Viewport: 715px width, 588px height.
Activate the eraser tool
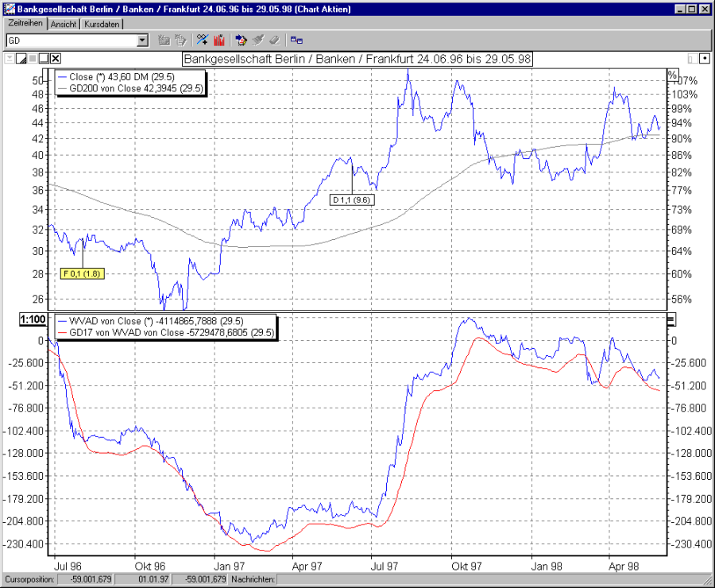(276, 40)
